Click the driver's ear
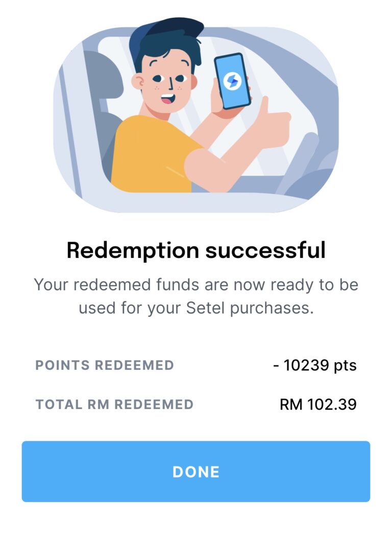 pos(138,82)
